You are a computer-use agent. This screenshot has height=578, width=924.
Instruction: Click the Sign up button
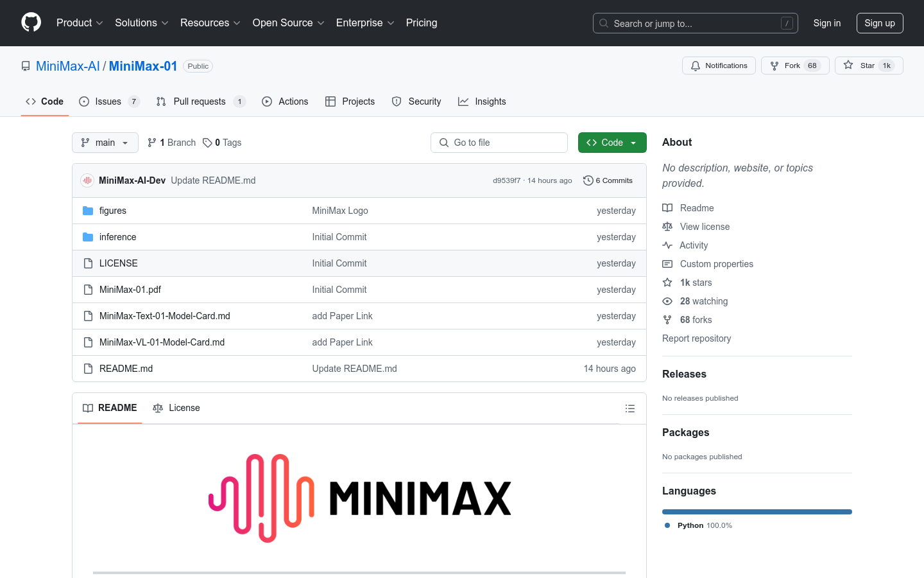[x=879, y=23]
